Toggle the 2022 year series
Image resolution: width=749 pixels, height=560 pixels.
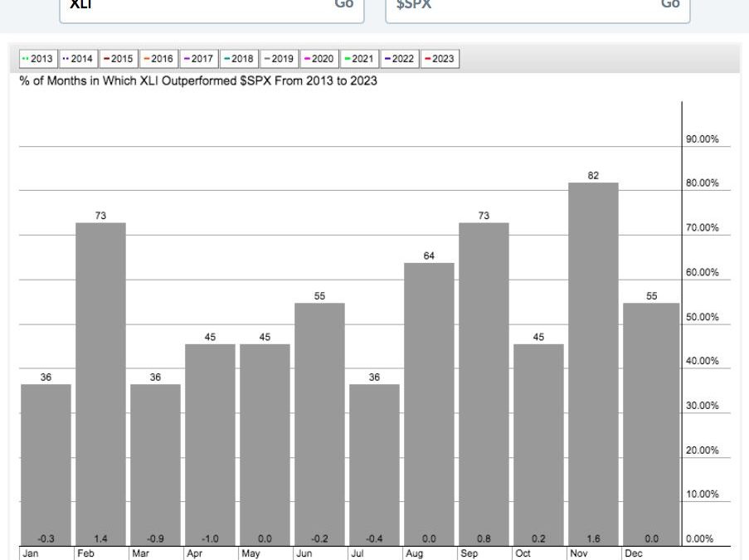pyautogui.click(x=399, y=59)
